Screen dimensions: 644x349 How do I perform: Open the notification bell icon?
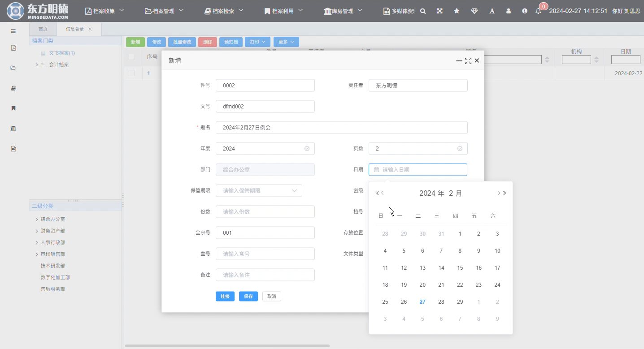538,11
